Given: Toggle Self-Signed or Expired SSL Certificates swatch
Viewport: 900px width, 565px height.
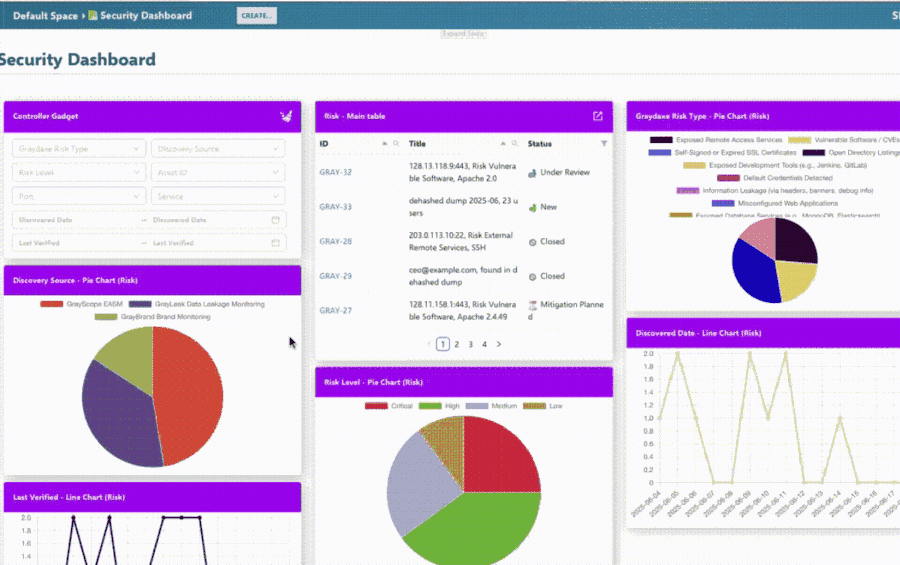Looking at the screenshot, I should click(x=660, y=153).
